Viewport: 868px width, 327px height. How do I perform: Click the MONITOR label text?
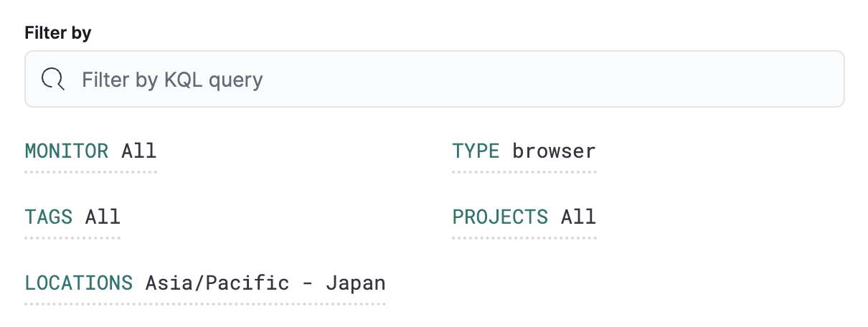[x=67, y=152]
